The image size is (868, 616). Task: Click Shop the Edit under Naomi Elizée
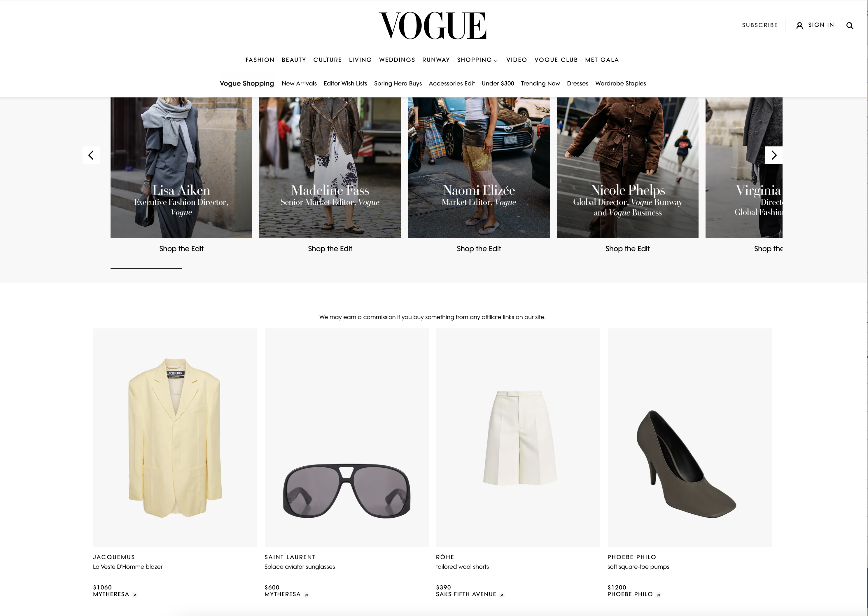pos(479,249)
